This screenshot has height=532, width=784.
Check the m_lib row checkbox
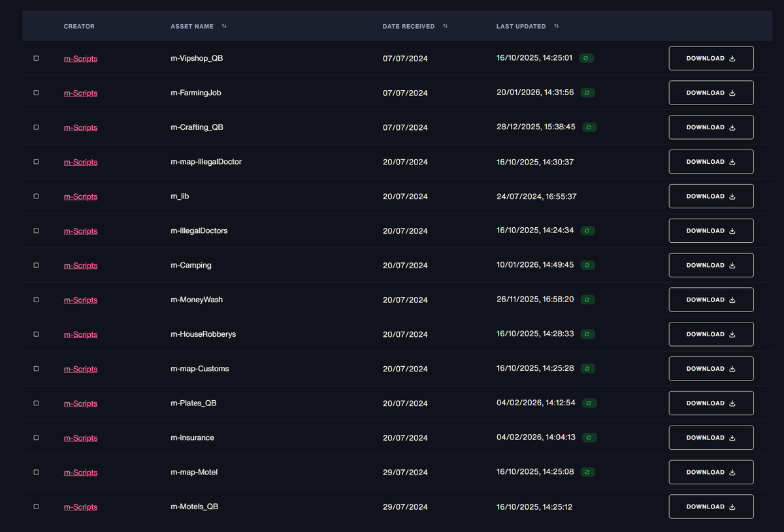coord(36,196)
